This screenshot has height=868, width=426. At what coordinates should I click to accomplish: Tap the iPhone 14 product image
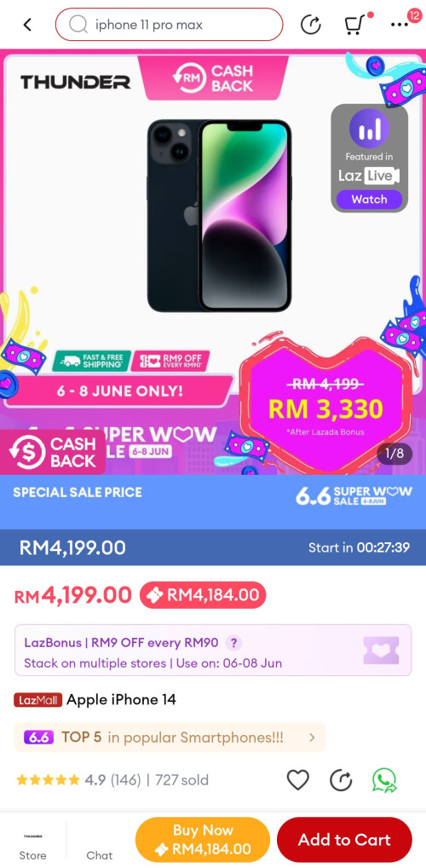click(x=219, y=216)
